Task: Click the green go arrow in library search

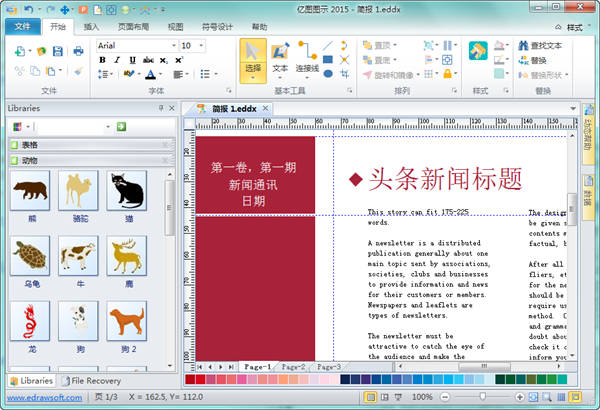Action: (x=121, y=127)
